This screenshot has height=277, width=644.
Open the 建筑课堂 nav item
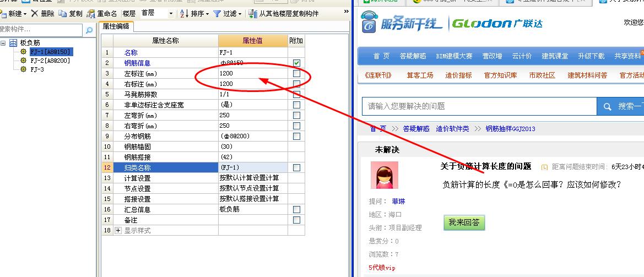click(x=554, y=56)
